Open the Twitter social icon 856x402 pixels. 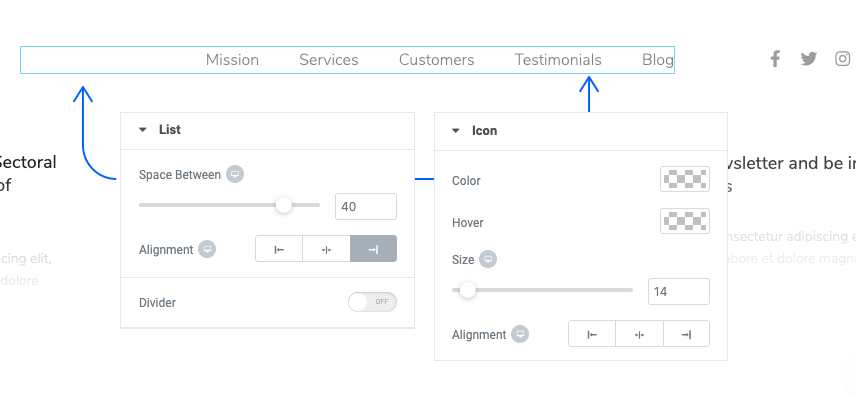809,58
